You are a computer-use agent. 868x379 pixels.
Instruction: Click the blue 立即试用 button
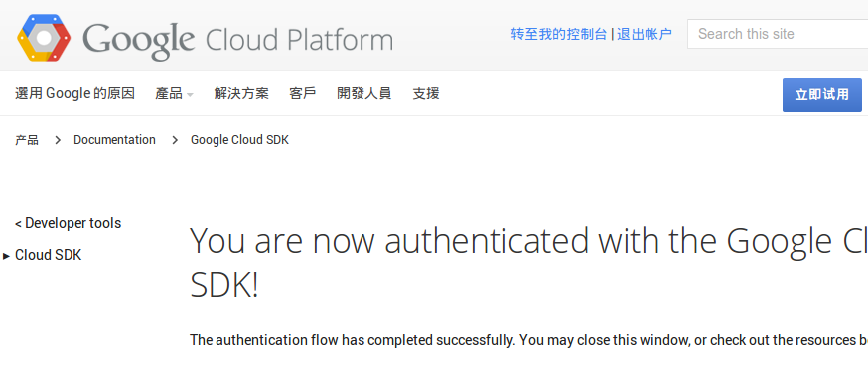point(822,95)
